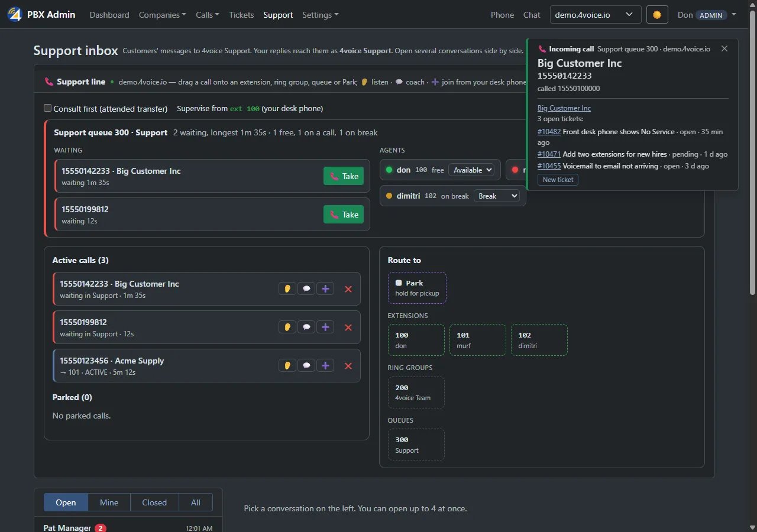Open don's Available status dropdown
Screen dimensions: 757x532
point(471,170)
